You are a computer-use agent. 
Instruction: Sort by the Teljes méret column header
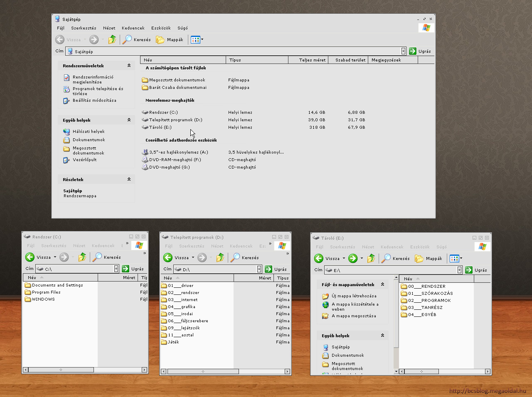pyautogui.click(x=312, y=60)
